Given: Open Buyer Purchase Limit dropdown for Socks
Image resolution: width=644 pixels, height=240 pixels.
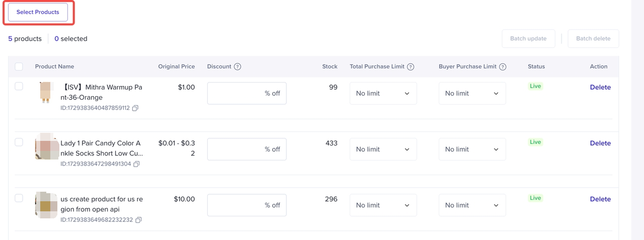Looking at the screenshot, I should click(x=472, y=149).
